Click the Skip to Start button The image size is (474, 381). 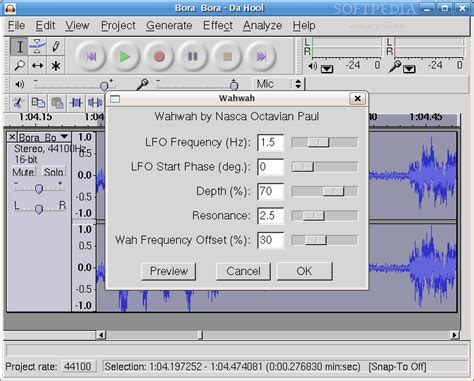tap(91, 57)
